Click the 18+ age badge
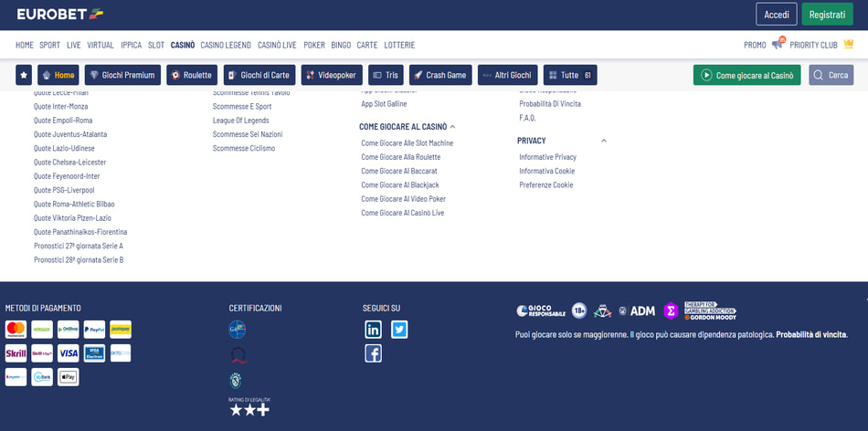 (x=579, y=310)
